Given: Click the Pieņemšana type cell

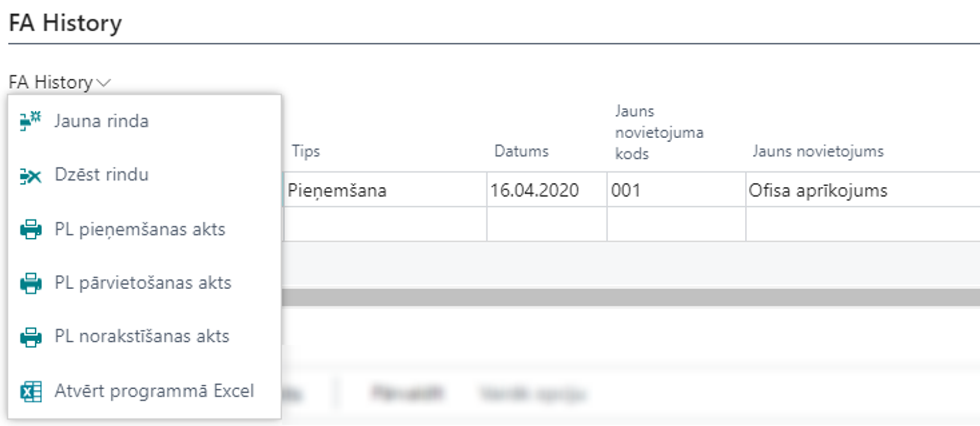Looking at the screenshot, I should [x=337, y=190].
